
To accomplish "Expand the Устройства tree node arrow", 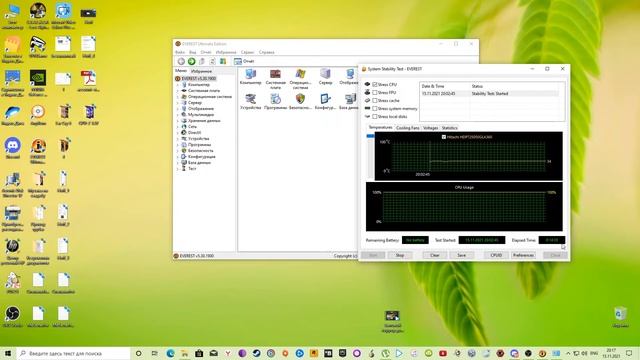I will 178,139.
